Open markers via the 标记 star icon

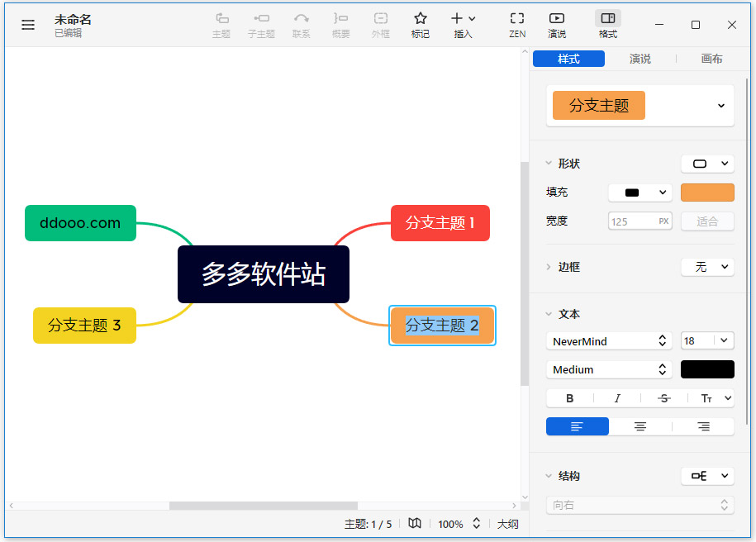tap(420, 24)
